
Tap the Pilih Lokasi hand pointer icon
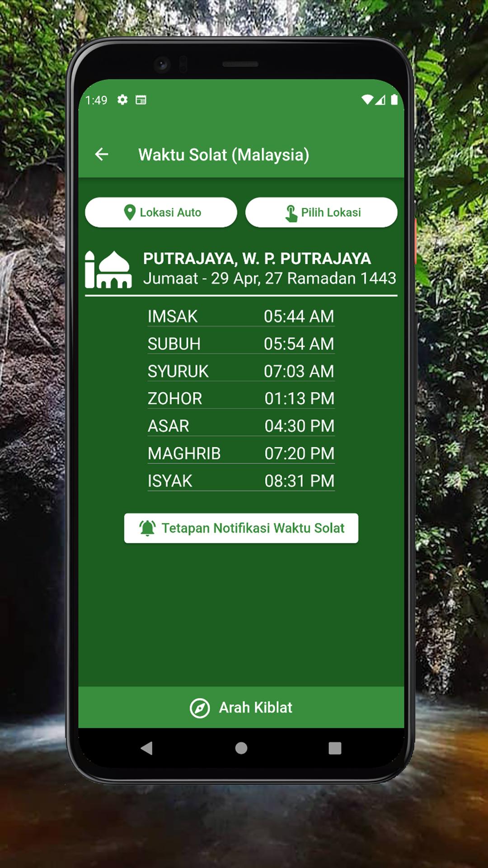click(x=291, y=213)
